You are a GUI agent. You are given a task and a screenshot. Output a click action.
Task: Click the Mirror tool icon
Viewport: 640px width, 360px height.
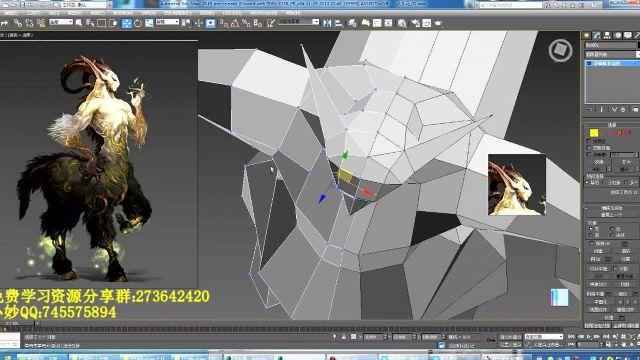(327, 23)
